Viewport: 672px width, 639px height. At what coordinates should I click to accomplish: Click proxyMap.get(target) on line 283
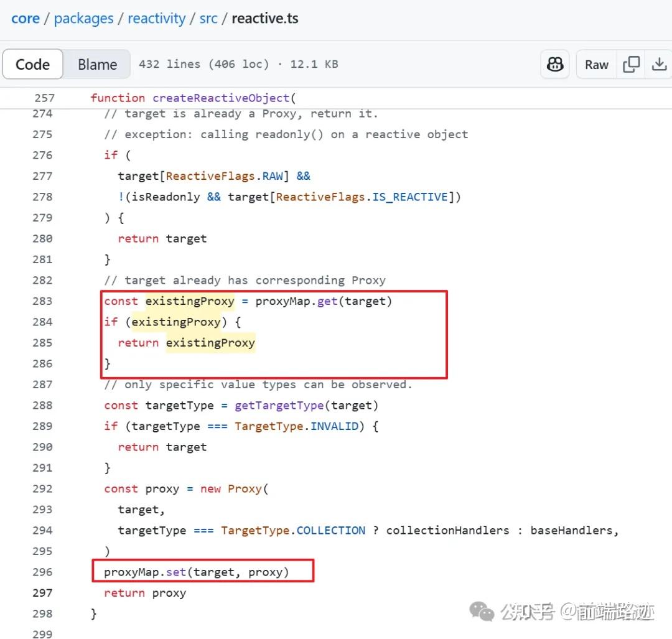pos(324,301)
